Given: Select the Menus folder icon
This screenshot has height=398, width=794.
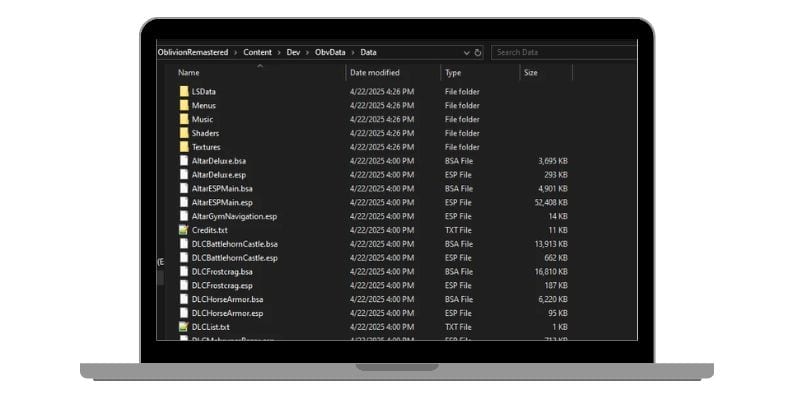Looking at the screenshot, I should point(184,105).
